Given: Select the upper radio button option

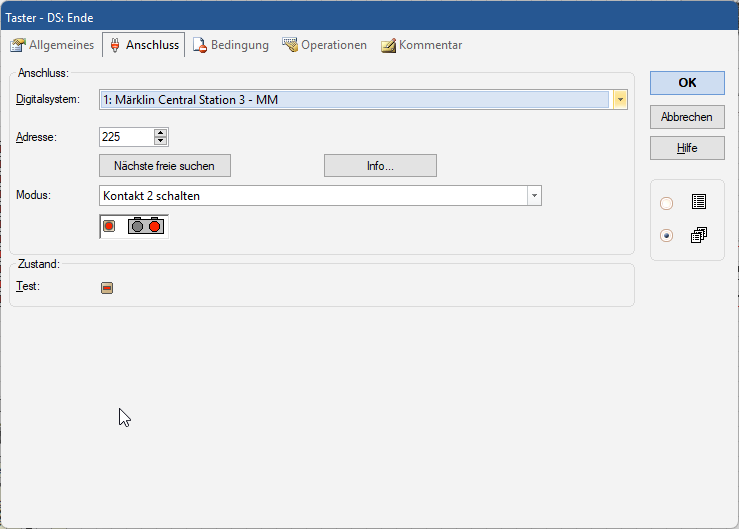Looking at the screenshot, I should pyautogui.click(x=667, y=203).
